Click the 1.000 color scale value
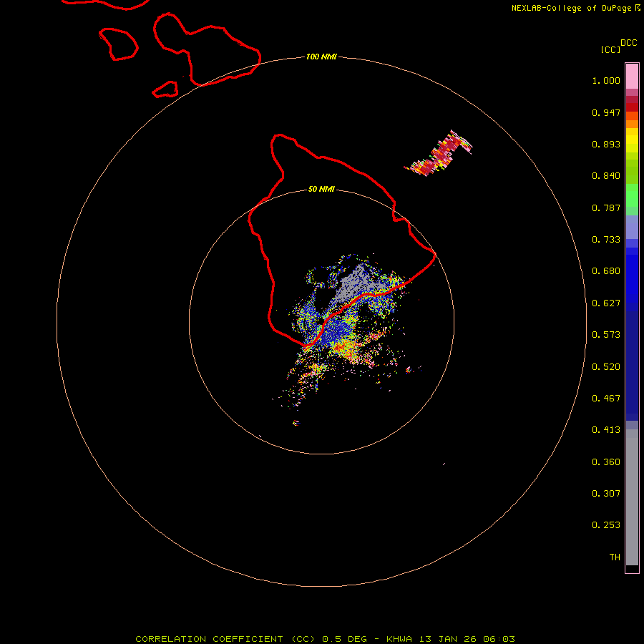Viewport: 644px width, 644px height. (606, 80)
